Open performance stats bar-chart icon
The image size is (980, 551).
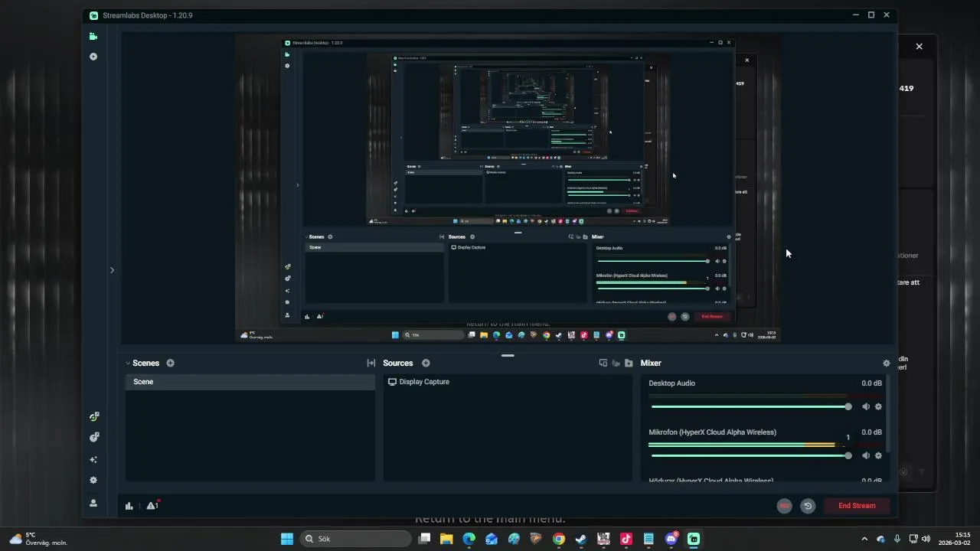point(129,506)
